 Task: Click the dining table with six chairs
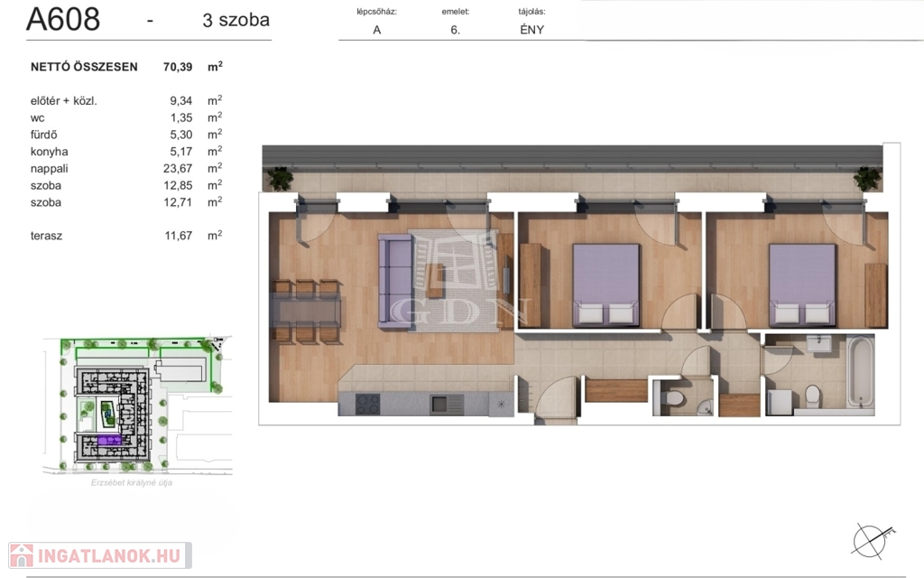pyautogui.click(x=310, y=312)
